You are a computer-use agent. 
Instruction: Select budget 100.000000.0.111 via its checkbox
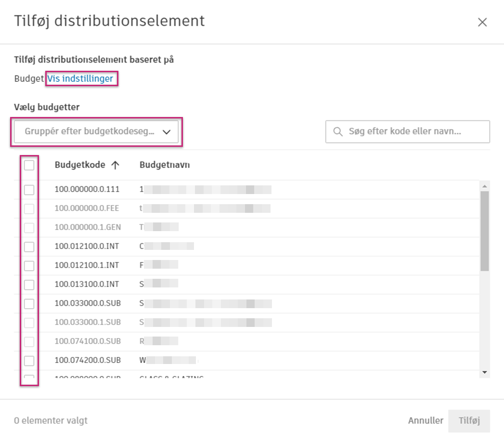(x=29, y=190)
